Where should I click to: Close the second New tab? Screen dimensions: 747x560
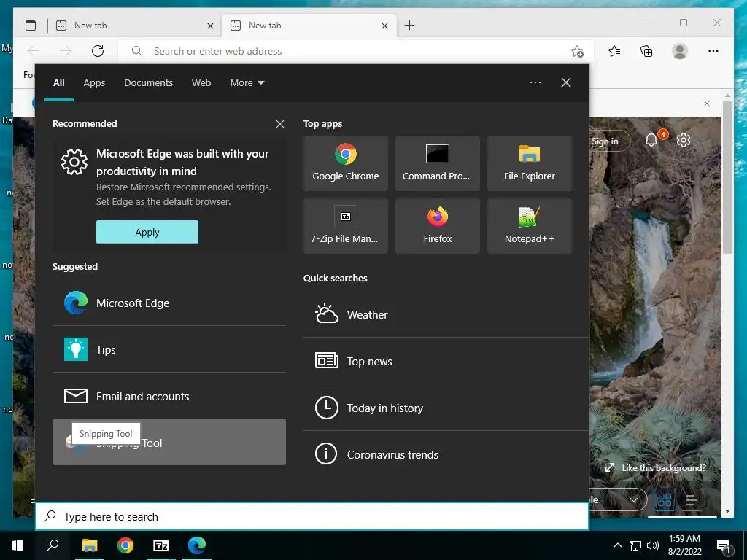click(385, 26)
